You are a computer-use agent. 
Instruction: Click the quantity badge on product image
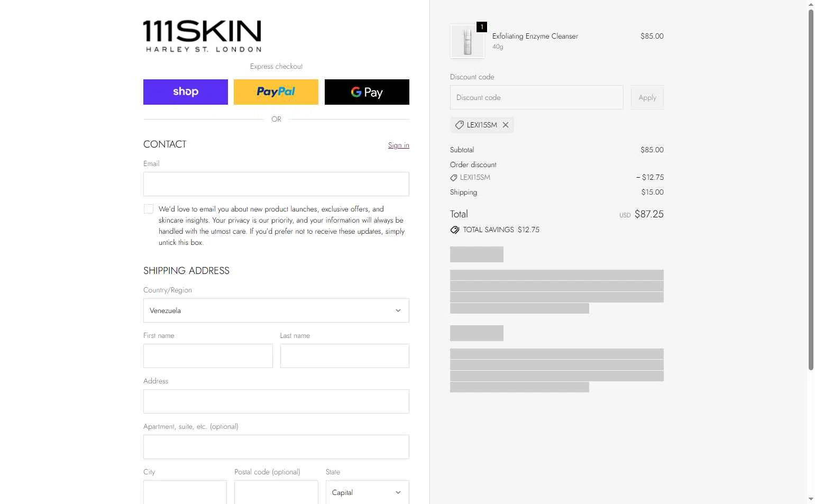click(x=482, y=27)
